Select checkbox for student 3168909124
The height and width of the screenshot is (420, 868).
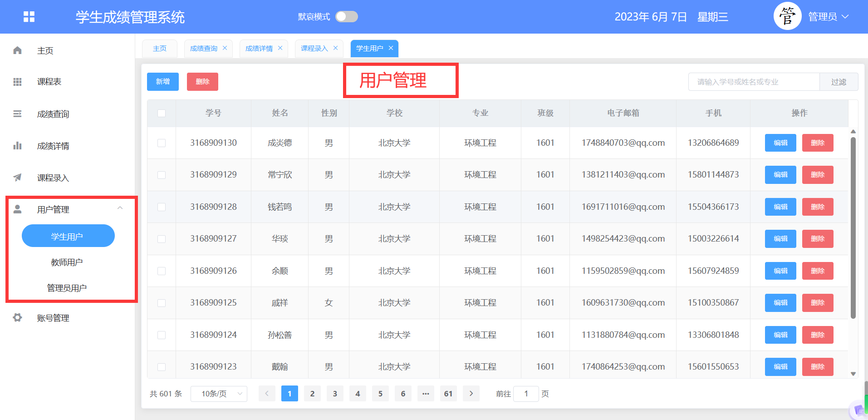tap(162, 335)
